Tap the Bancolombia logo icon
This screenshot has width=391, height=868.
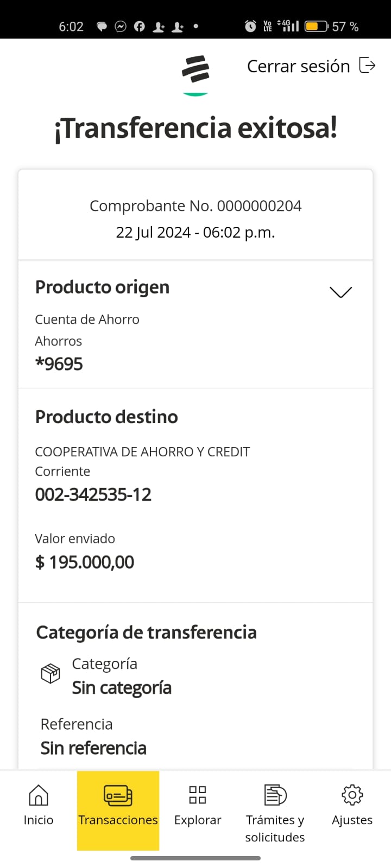coord(195,71)
